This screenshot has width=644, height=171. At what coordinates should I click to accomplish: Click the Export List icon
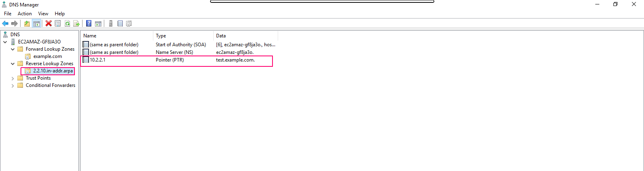point(76,24)
